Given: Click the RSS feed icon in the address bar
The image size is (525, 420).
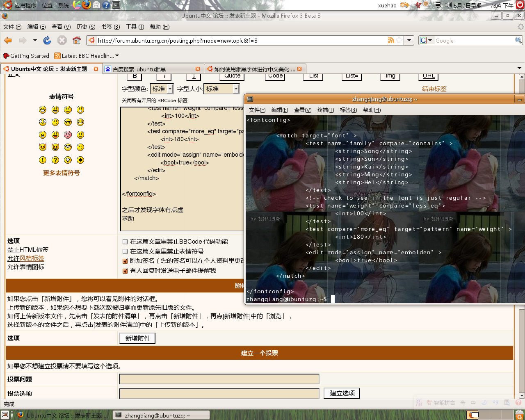Looking at the screenshot, I should (391, 40).
